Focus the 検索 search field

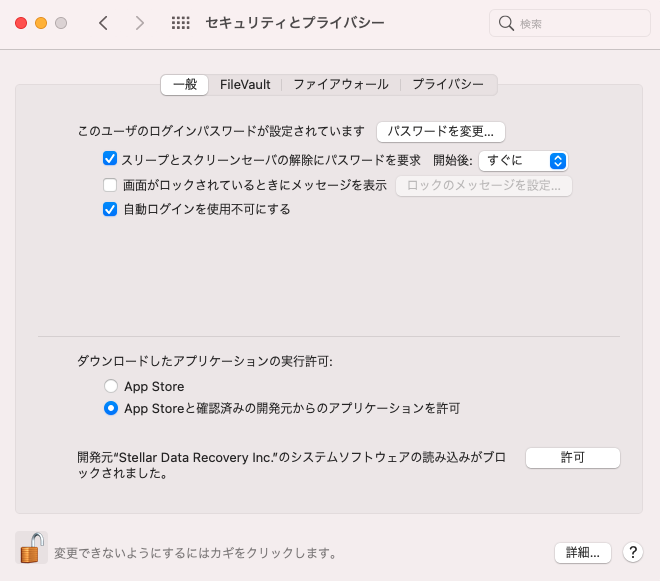[570, 23]
